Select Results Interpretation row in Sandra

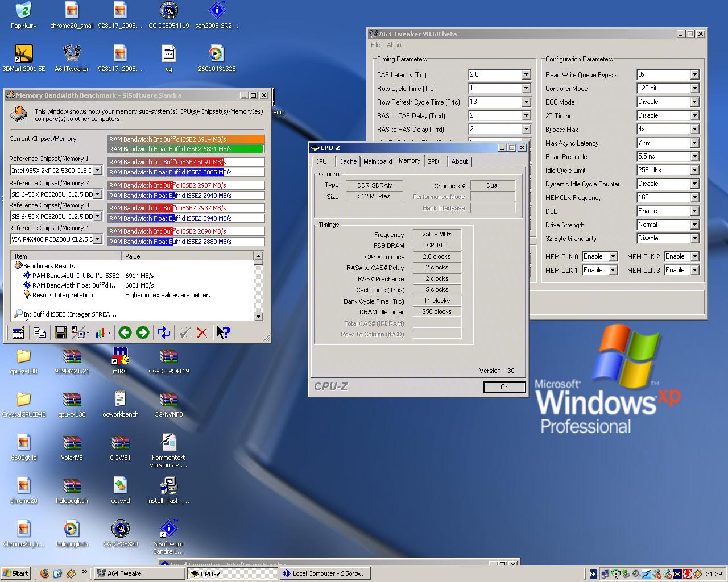click(63, 295)
